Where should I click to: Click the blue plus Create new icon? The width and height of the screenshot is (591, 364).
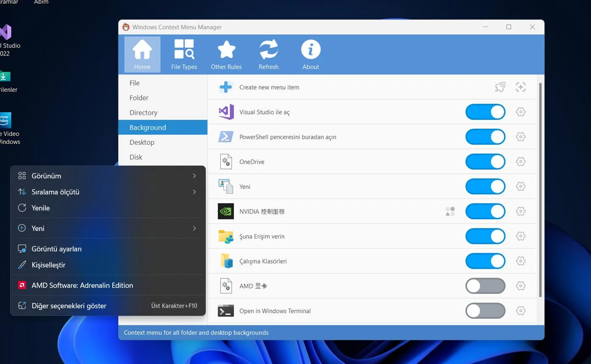point(225,87)
